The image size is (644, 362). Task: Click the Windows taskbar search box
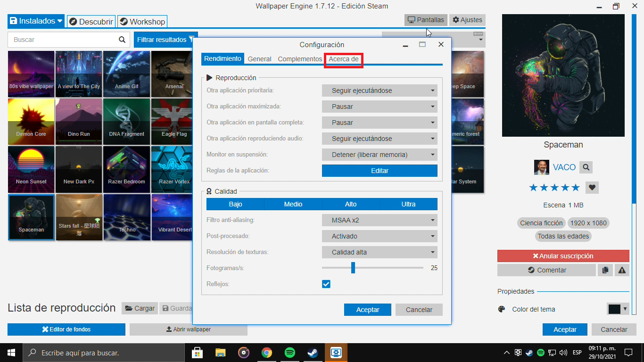(104, 353)
